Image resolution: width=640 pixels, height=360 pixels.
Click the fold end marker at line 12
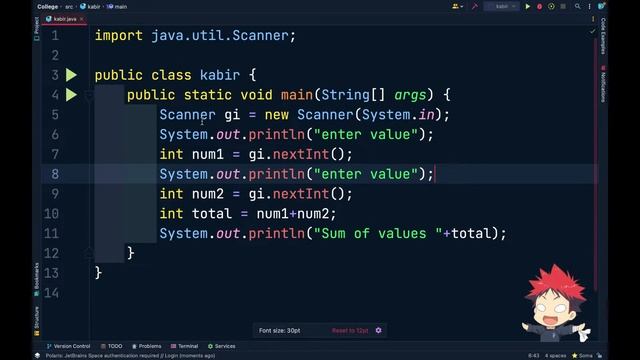[x=89, y=253]
